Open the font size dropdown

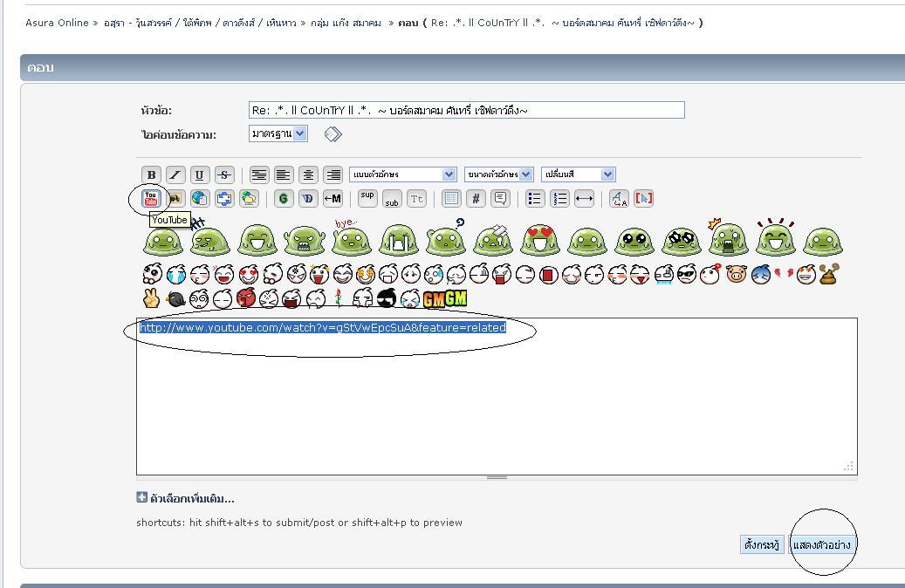498,174
